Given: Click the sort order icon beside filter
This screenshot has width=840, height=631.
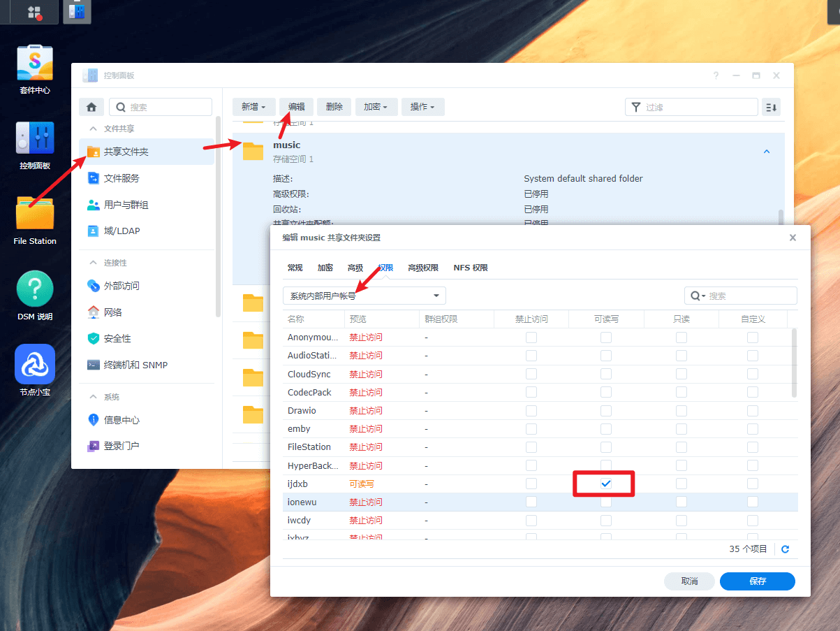Looking at the screenshot, I should (x=771, y=107).
